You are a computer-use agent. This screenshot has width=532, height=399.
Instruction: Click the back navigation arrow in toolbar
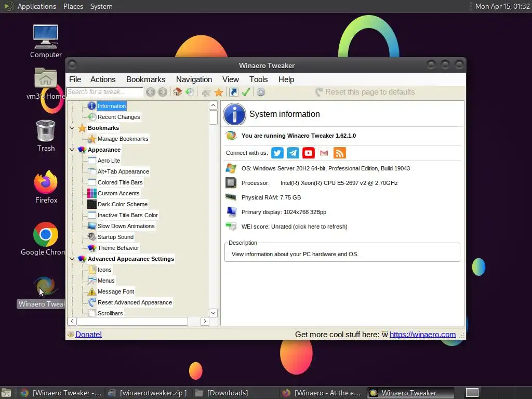(x=151, y=92)
